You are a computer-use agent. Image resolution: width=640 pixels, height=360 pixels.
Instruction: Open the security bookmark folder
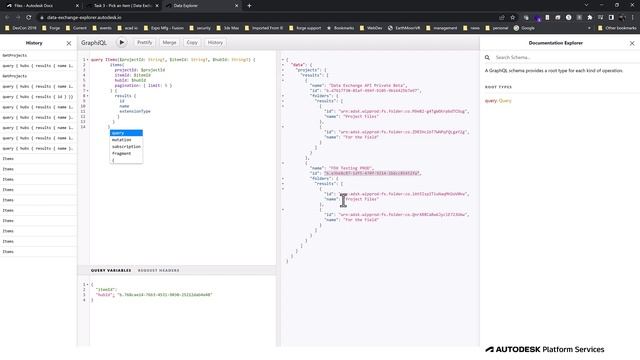pyautogui.click(x=200, y=28)
